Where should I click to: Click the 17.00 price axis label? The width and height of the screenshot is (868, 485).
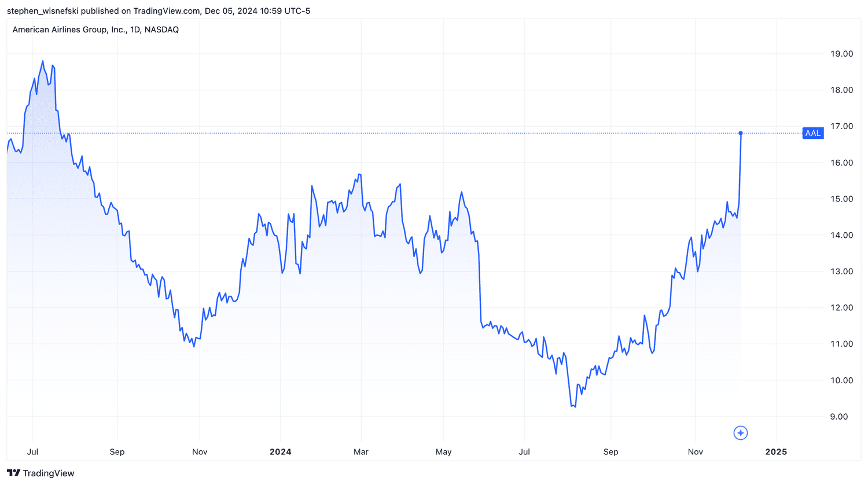coord(842,126)
